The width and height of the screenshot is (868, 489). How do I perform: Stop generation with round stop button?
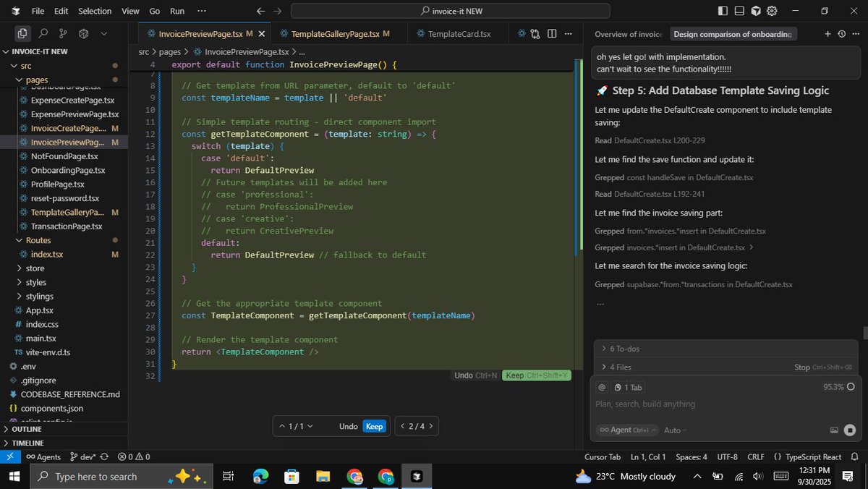point(850,430)
